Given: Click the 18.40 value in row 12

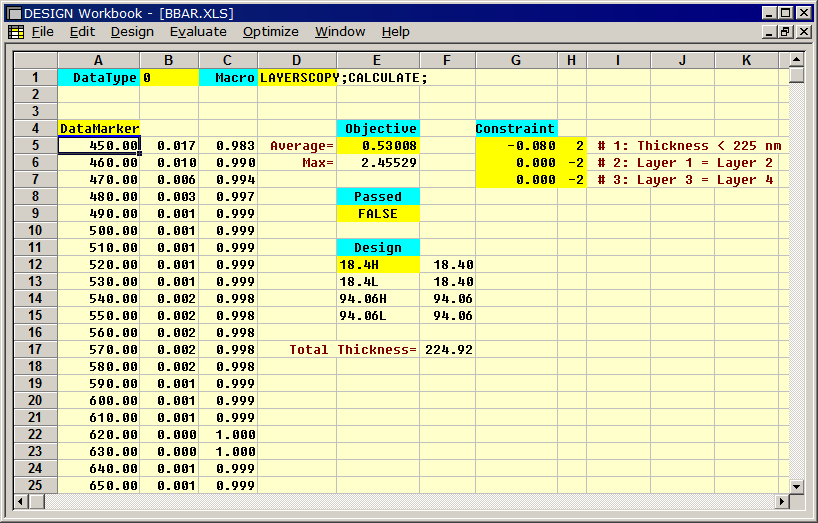Looking at the screenshot, I should pos(448,264).
